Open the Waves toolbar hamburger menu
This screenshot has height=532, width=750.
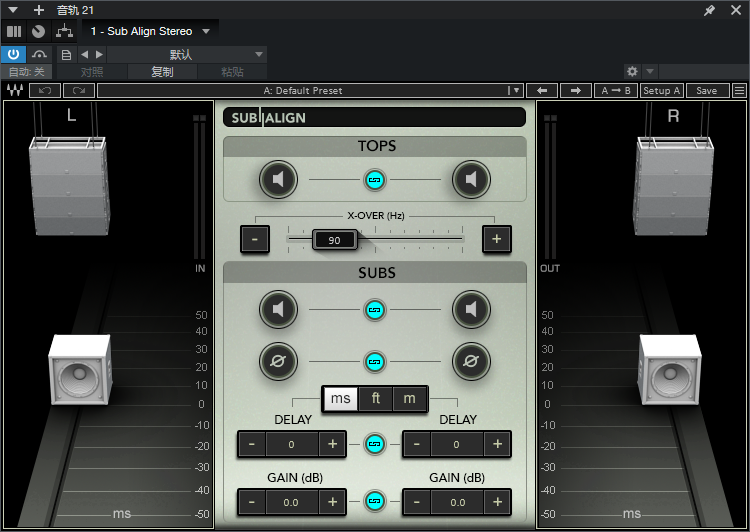point(739,90)
